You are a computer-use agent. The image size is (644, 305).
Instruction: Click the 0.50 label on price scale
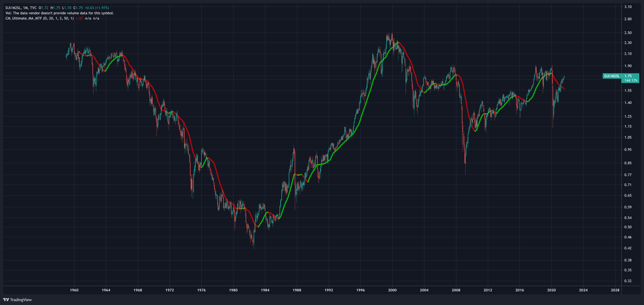[628, 227]
